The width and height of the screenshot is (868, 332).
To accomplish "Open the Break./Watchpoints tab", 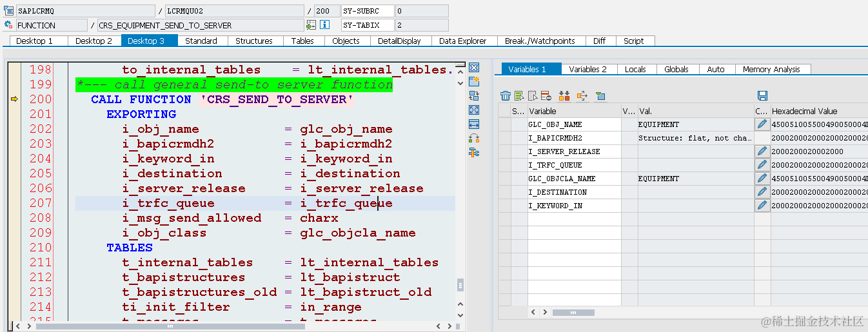I will click(x=540, y=41).
